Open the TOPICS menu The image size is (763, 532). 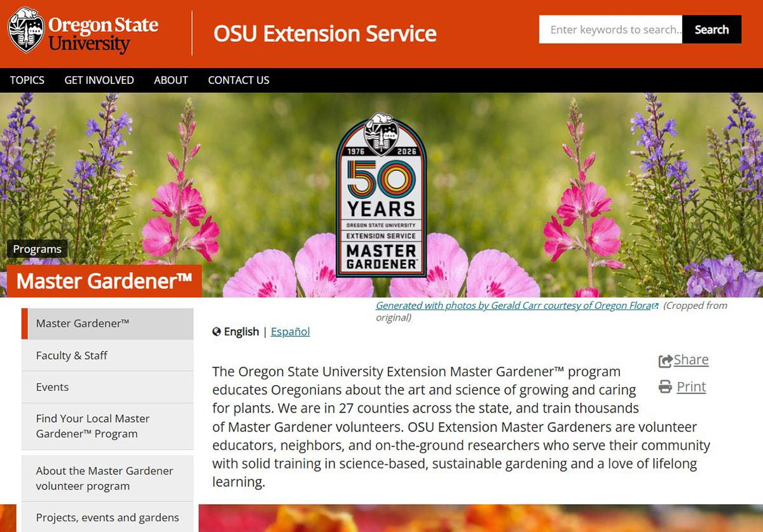click(x=27, y=80)
